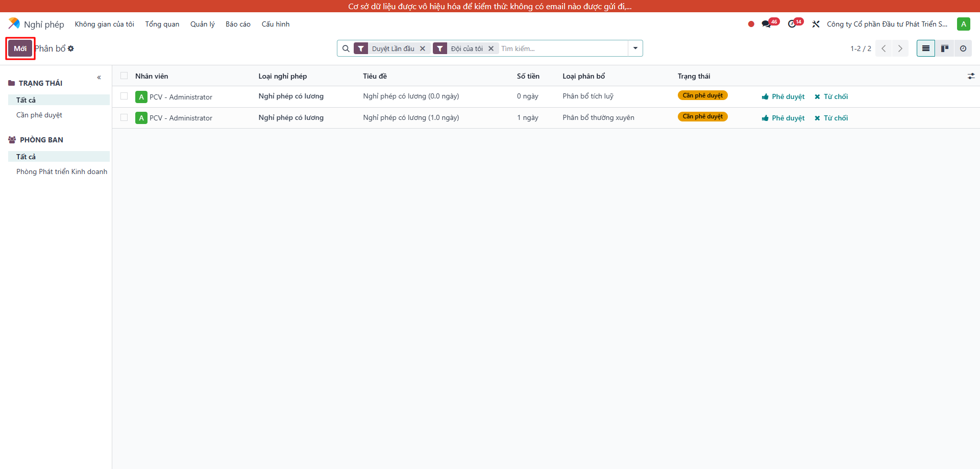The width and height of the screenshot is (980, 469).
Task: Focus the Tìm kiếm search field
Action: pyautogui.click(x=563, y=48)
